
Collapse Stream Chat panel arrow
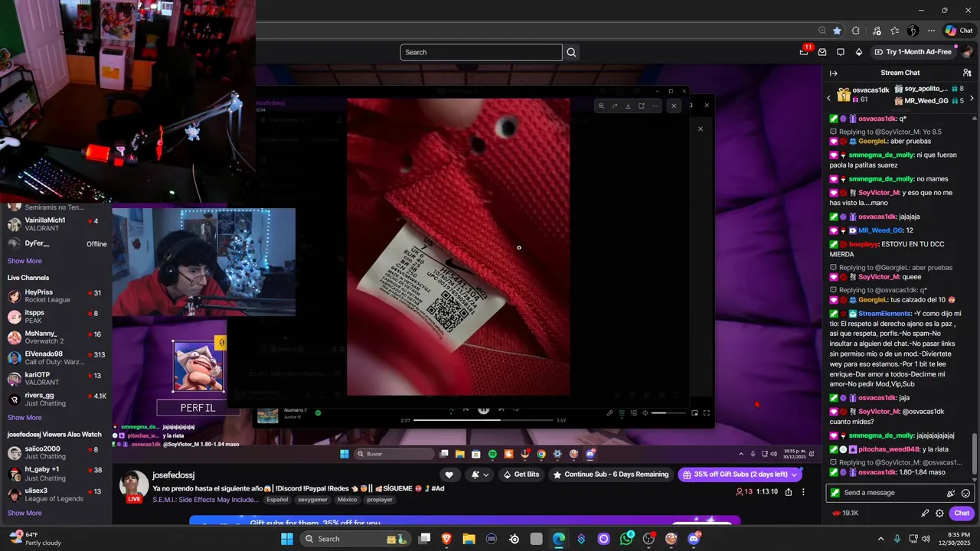(834, 73)
